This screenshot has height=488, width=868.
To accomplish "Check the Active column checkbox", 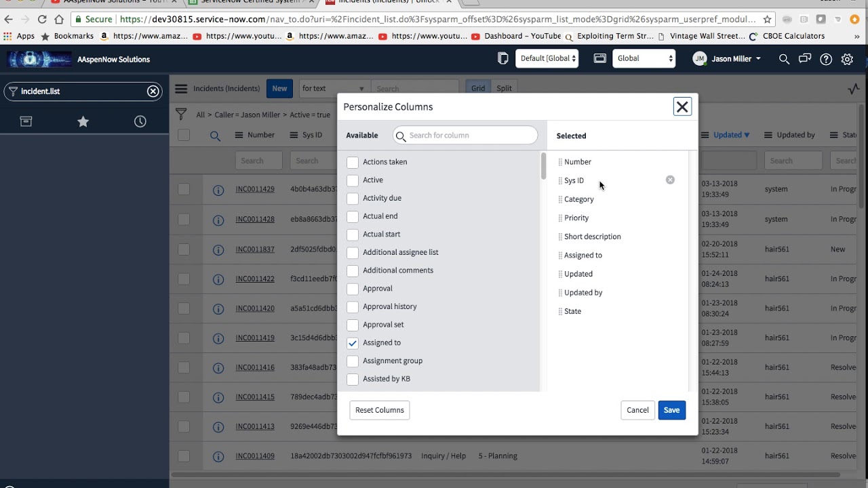I will [353, 180].
